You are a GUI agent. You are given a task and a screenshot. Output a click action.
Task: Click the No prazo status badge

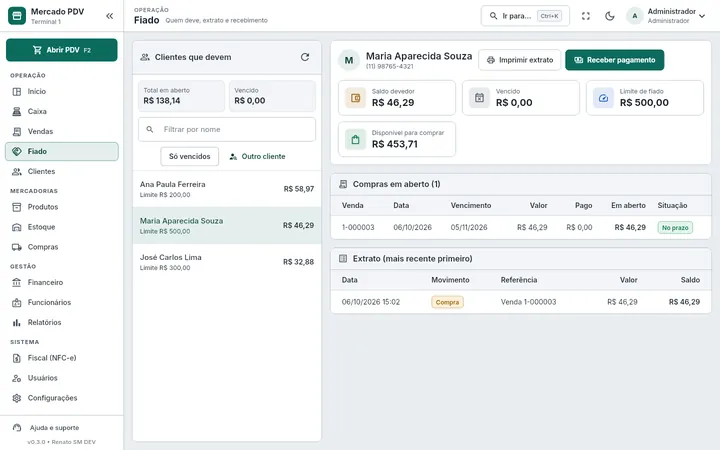click(675, 228)
